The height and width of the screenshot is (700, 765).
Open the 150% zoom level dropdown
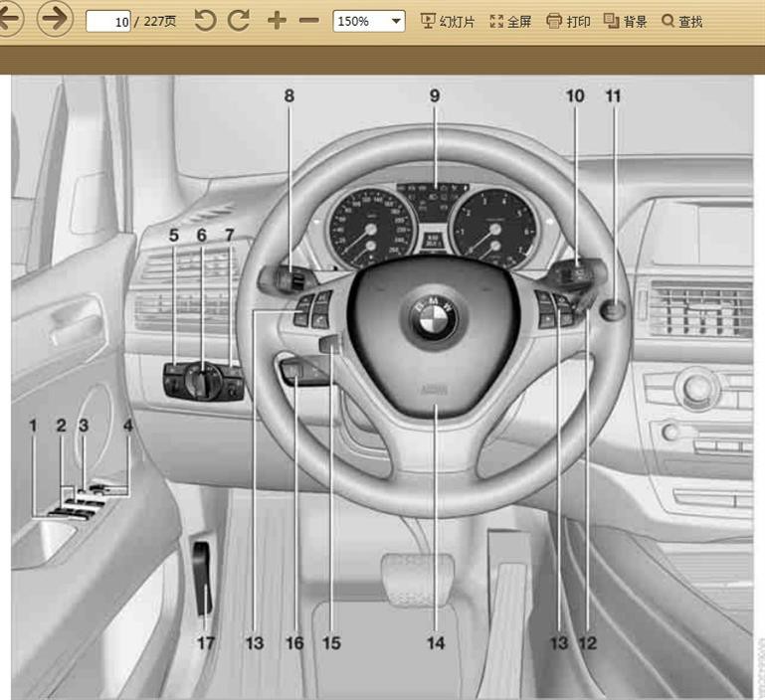tap(369, 22)
